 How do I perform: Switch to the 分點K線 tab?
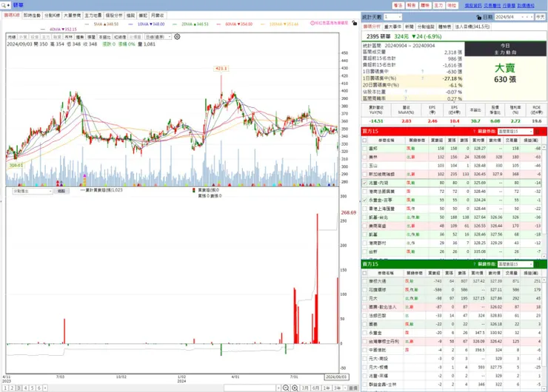coord(52,16)
